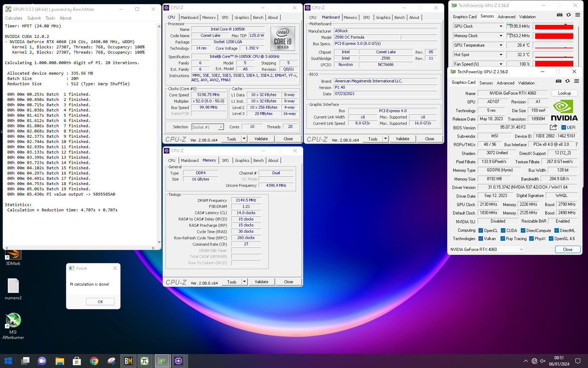Toggle the OpenCL checkbox
This screenshot has height=368, width=588.
[481, 231]
